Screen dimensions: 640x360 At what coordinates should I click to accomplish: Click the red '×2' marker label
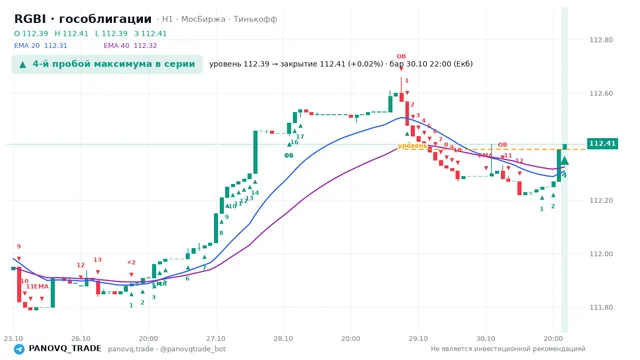tap(131, 262)
